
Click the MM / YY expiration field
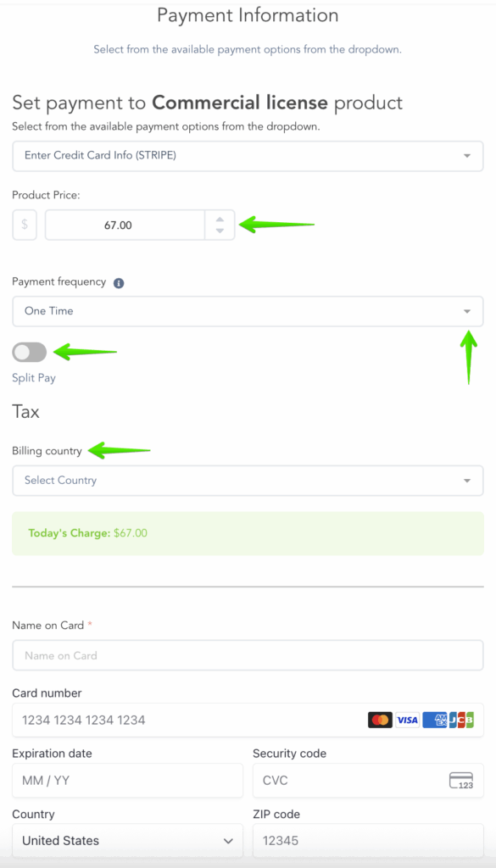coord(127,781)
